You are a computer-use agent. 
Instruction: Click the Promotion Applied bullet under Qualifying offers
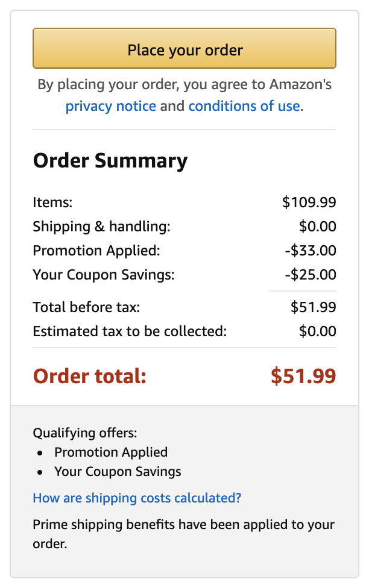(111, 452)
